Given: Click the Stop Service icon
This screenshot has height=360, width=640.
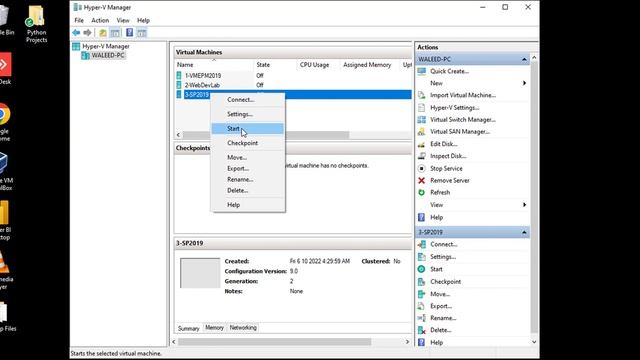Looking at the screenshot, I should click(422, 168).
